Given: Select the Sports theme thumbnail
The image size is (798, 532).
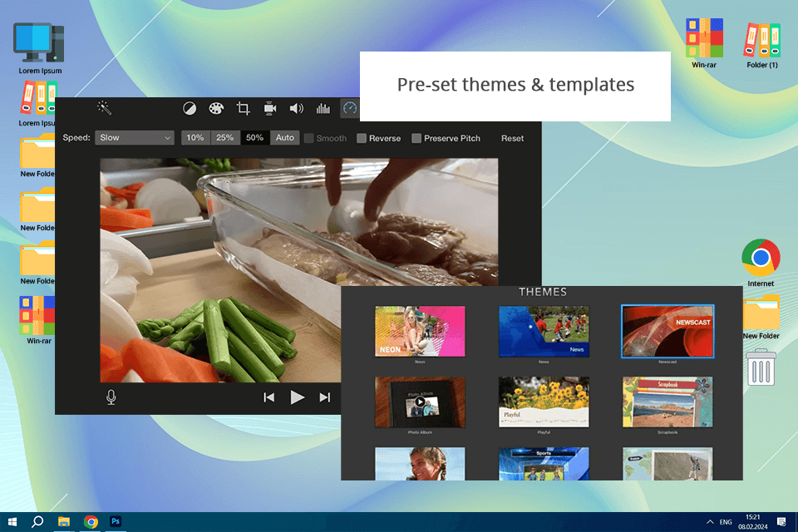Looking at the screenshot, I should tap(544, 464).
